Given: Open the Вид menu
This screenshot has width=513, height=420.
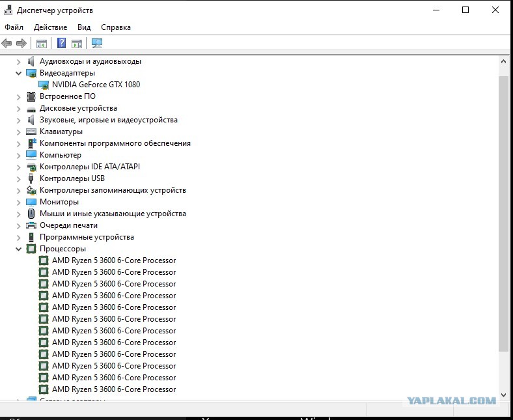Looking at the screenshot, I should tap(84, 27).
